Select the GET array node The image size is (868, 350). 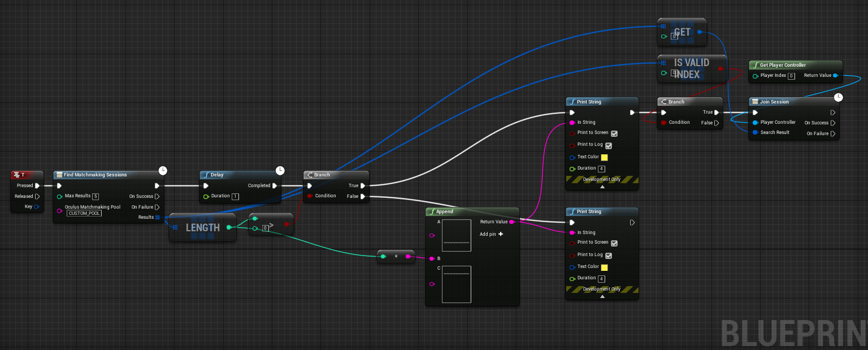pos(683,32)
